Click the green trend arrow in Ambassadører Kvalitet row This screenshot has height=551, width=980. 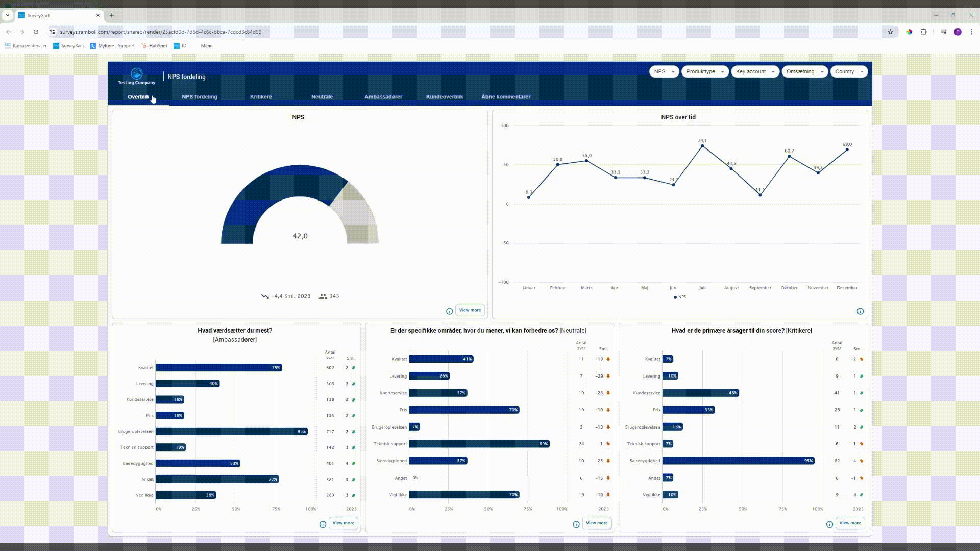click(x=353, y=368)
